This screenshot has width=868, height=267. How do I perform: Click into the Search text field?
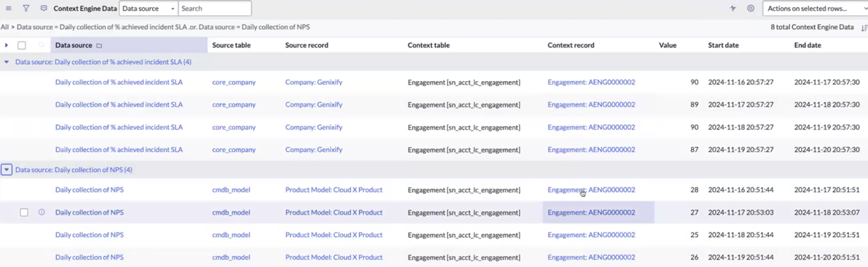215,8
